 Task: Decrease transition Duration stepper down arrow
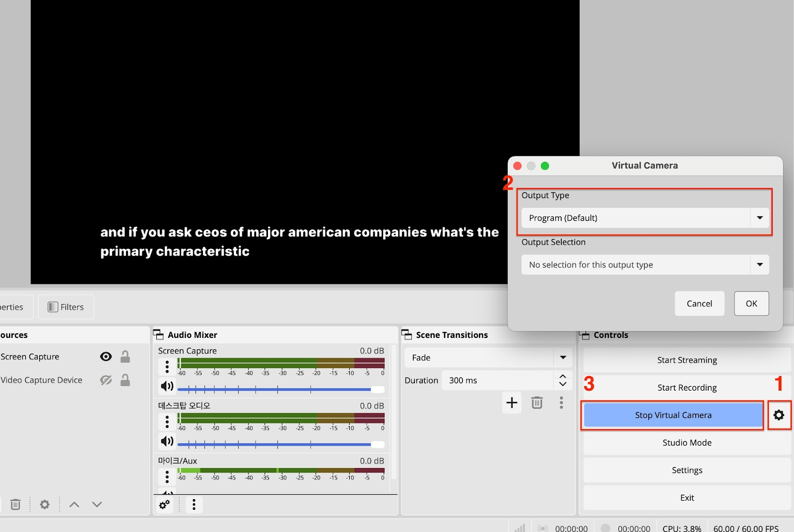pyautogui.click(x=563, y=385)
